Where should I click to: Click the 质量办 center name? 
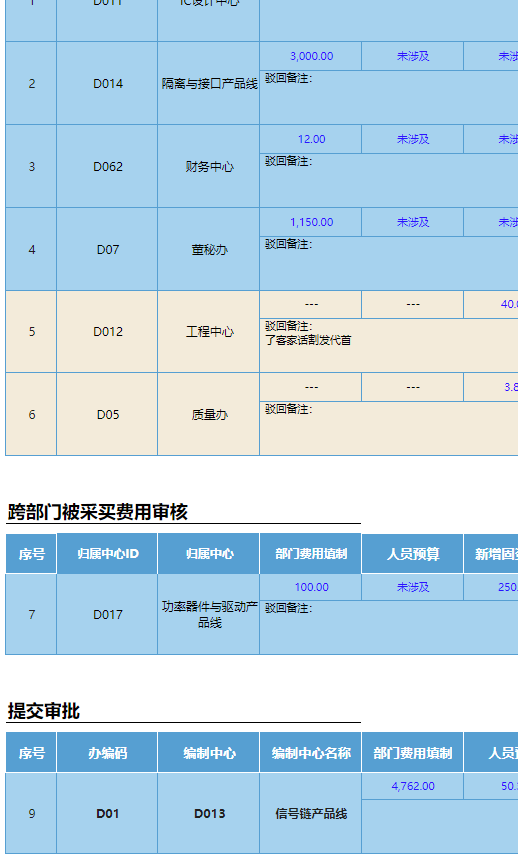(x=209, y=415)
